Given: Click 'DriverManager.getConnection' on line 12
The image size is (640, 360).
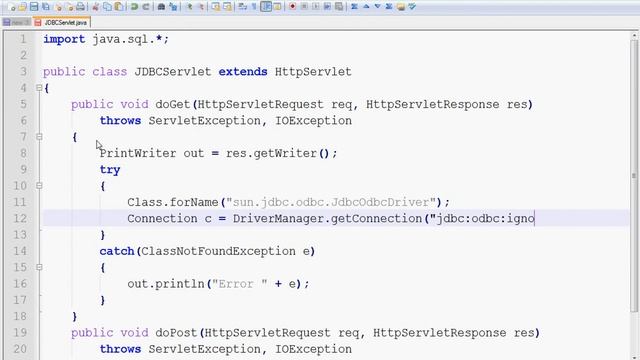Looking at the screenshot, I should [327, 219].
